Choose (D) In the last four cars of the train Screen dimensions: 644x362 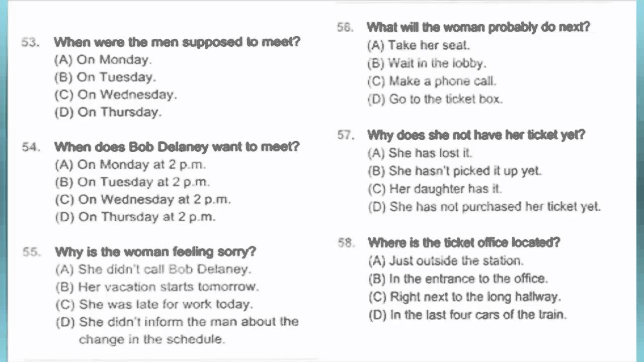[x=468, y=315]
